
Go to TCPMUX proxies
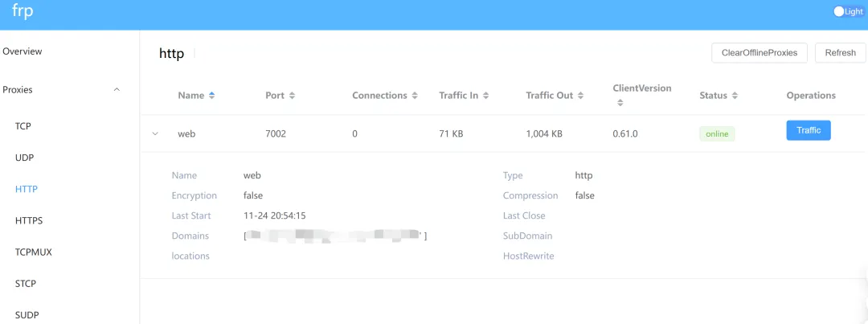click(34, 252)
